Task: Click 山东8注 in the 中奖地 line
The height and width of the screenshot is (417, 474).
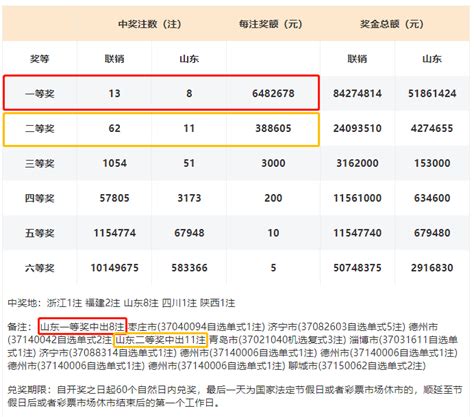Action: (141, 303)
